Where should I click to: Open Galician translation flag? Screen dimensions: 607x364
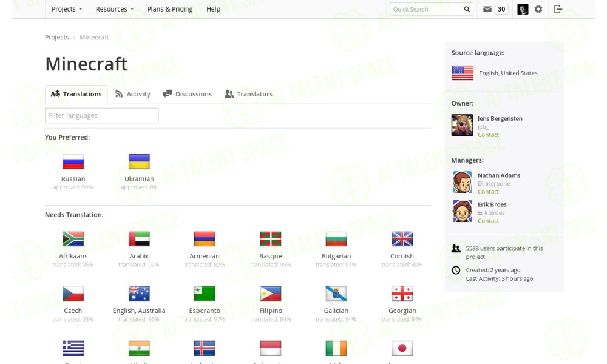tap(336, 294)
